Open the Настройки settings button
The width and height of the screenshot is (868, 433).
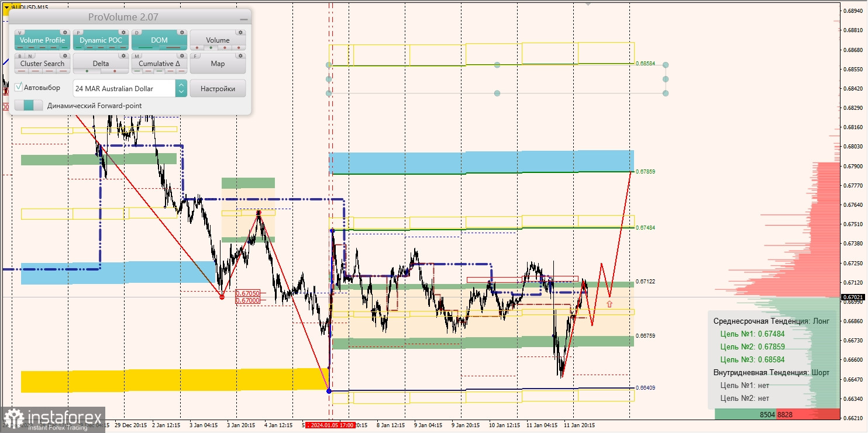[218, 88]
